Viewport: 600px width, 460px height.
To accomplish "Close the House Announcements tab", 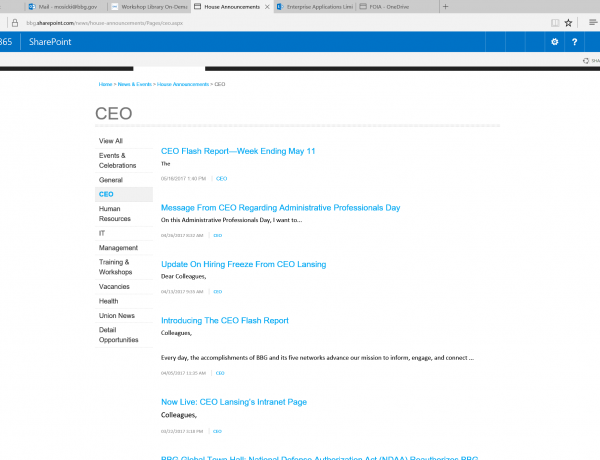I will tap(268, 6).
